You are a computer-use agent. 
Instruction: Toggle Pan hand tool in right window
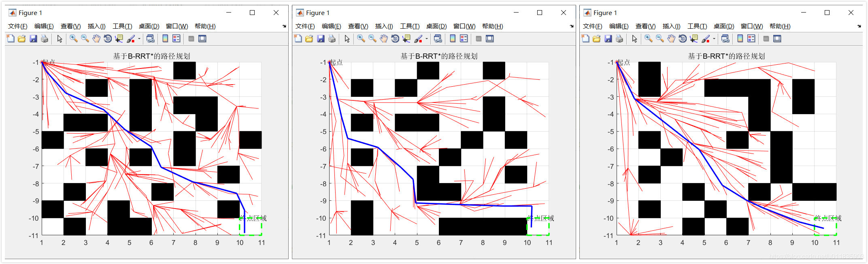coord(671,38)
